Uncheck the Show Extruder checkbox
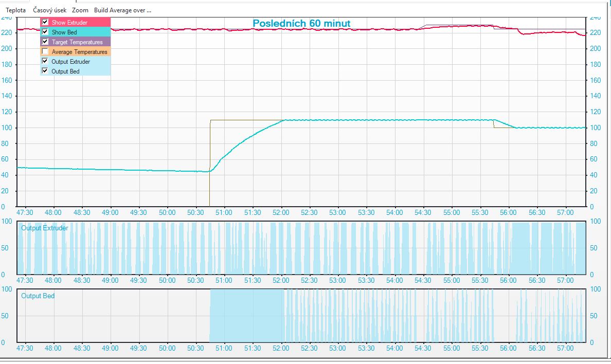This screenshot has width=611, height=364. point(45,23)
